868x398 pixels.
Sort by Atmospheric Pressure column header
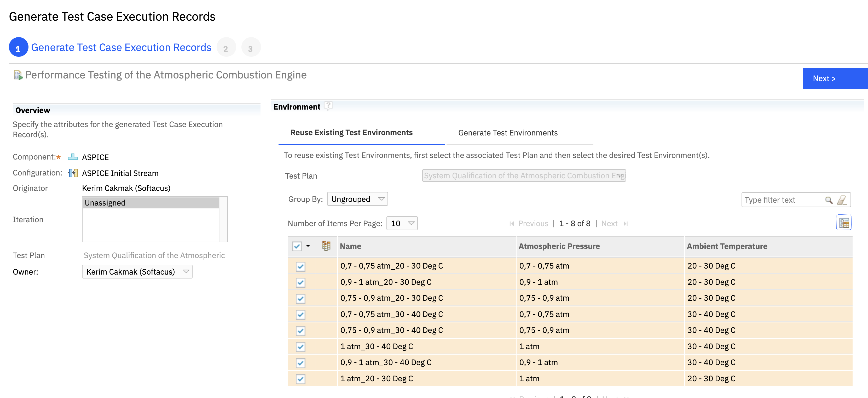click(559, 246)
